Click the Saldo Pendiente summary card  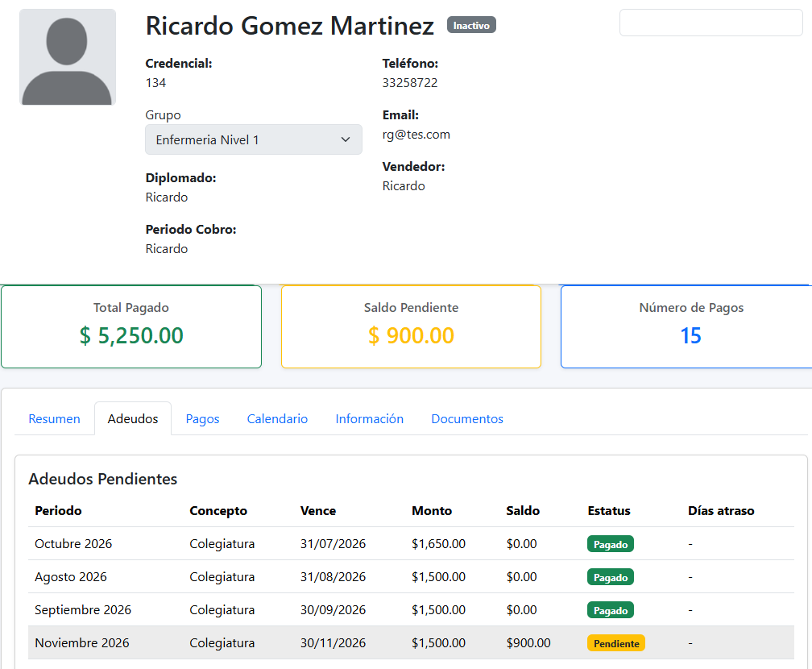[x=411, y=326]
